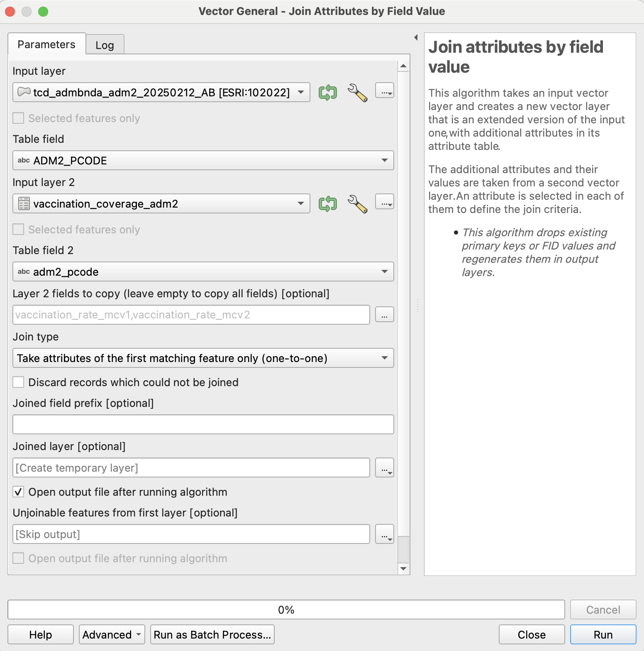Expand the Table field ADM2_PCODE dropdown

(x=203, y=160)
